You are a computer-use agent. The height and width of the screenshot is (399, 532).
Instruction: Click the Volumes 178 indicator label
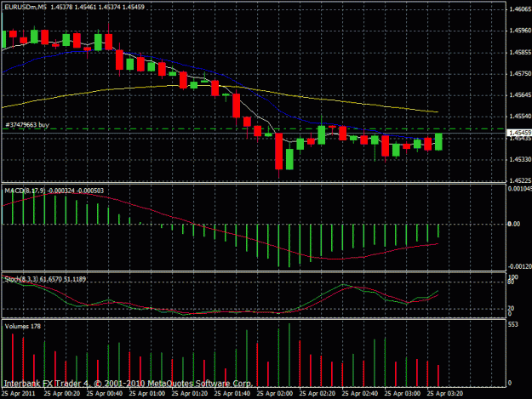click(23, 327)
